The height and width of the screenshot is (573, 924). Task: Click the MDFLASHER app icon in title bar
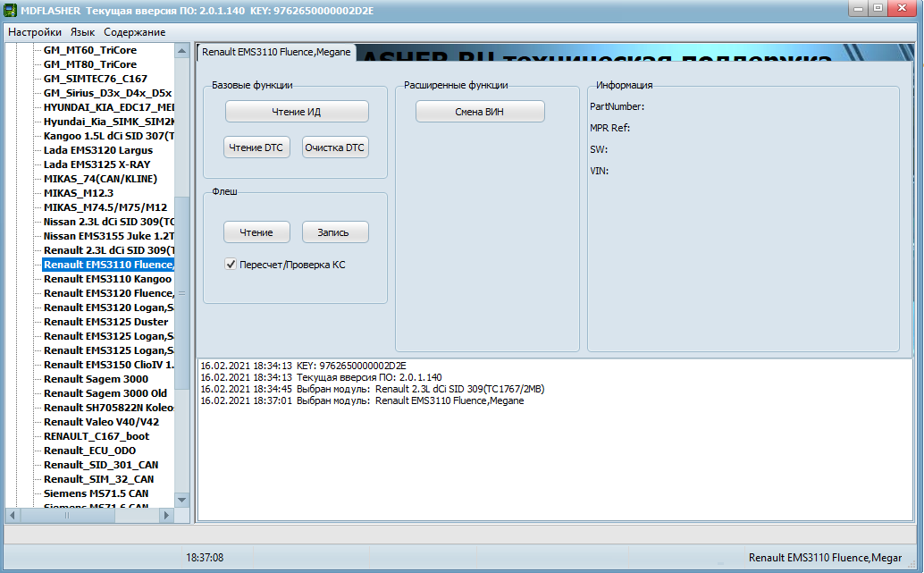point(10,10)
